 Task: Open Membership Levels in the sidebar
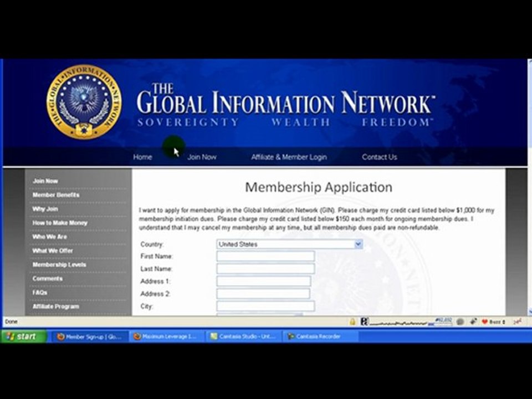click(59, 264)
